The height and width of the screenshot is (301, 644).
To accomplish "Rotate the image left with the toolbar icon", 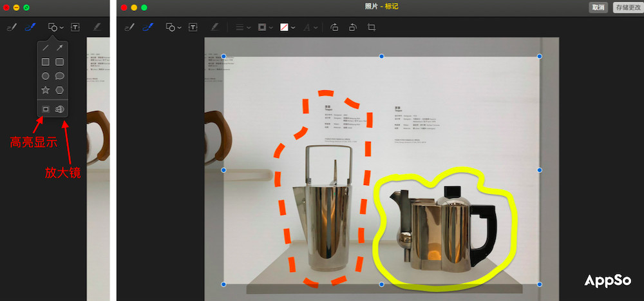I will [x=334, y=28].
